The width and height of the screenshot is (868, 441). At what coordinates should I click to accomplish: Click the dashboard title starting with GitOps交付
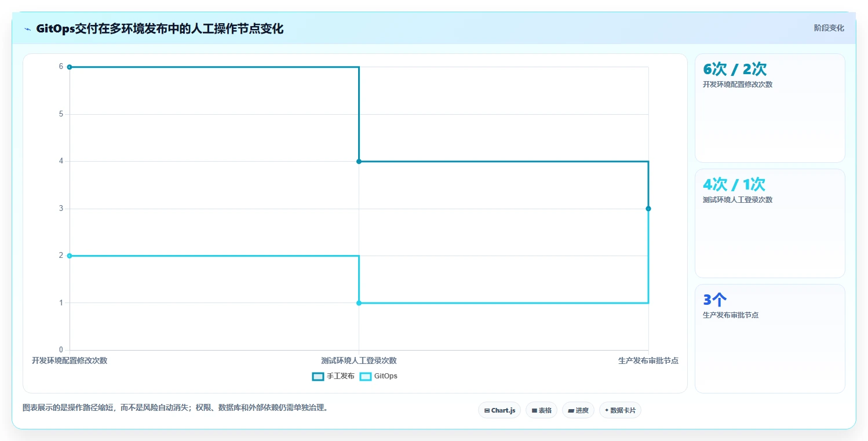point(160,29)
